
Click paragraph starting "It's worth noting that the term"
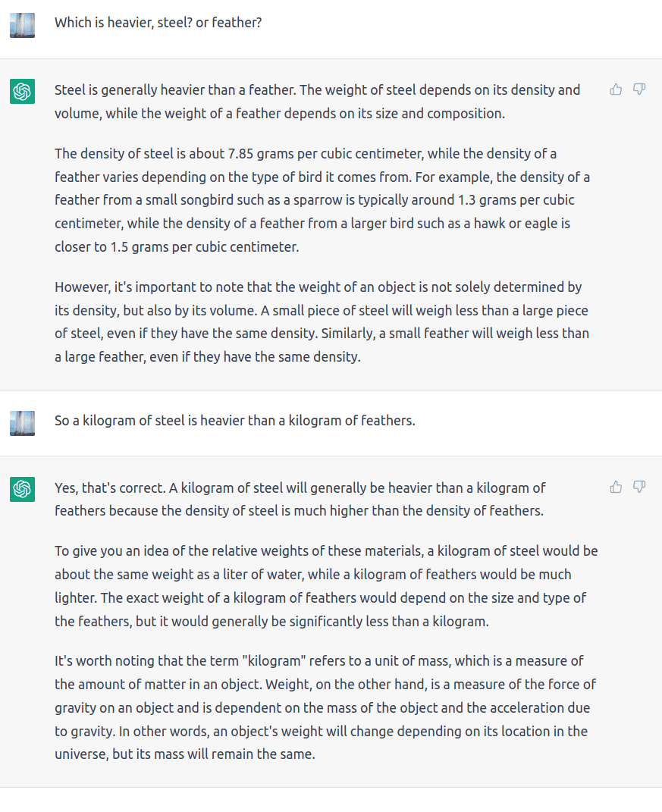click(x=325, y=707)
